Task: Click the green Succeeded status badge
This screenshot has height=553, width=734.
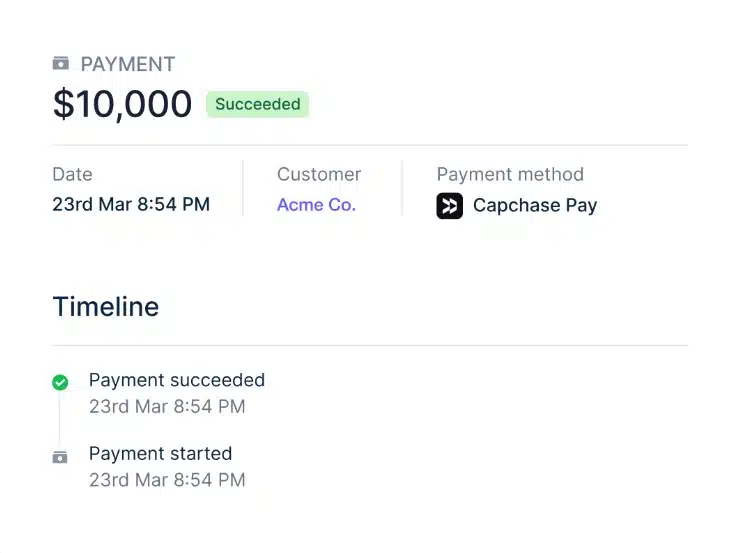Action: click(x=257, y=104)
